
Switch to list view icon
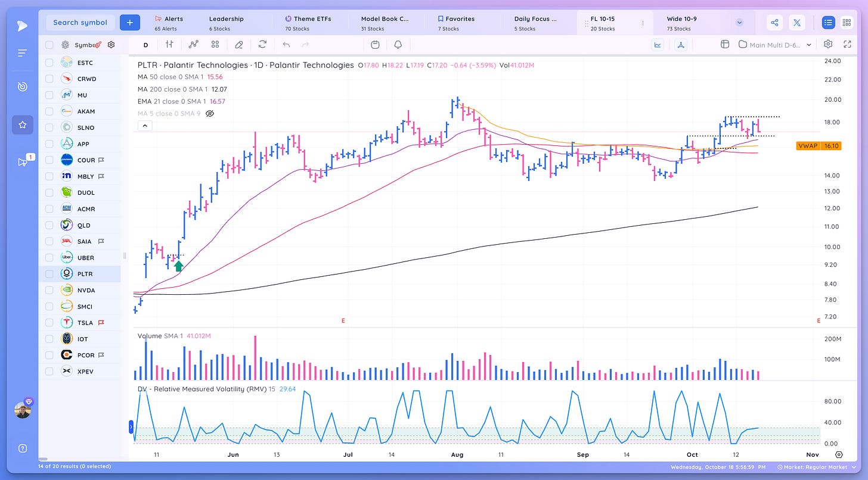(x=828, y=23)
